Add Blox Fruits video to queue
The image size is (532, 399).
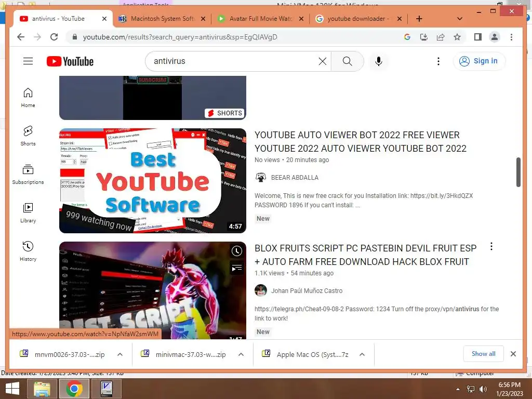pos(237,268)
